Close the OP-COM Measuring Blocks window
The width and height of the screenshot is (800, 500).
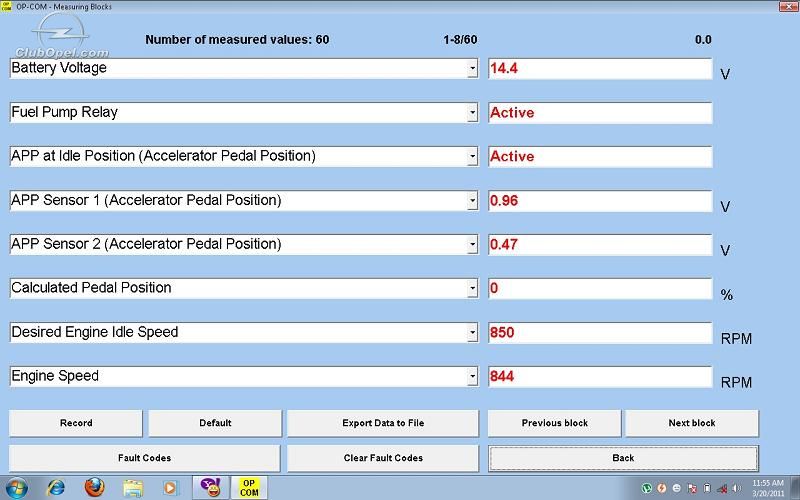[788, 6]
